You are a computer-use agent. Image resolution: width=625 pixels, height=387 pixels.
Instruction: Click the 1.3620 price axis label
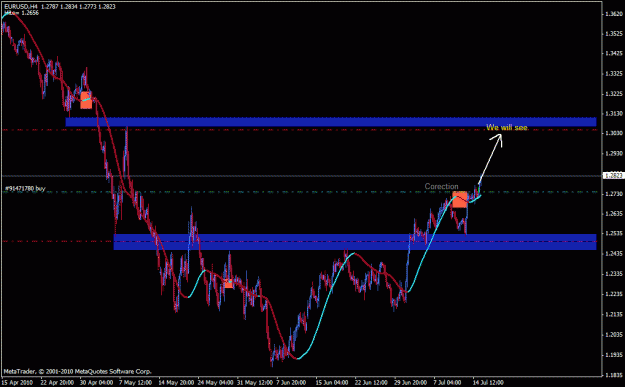pyautogui.click(x=613, y=14)
